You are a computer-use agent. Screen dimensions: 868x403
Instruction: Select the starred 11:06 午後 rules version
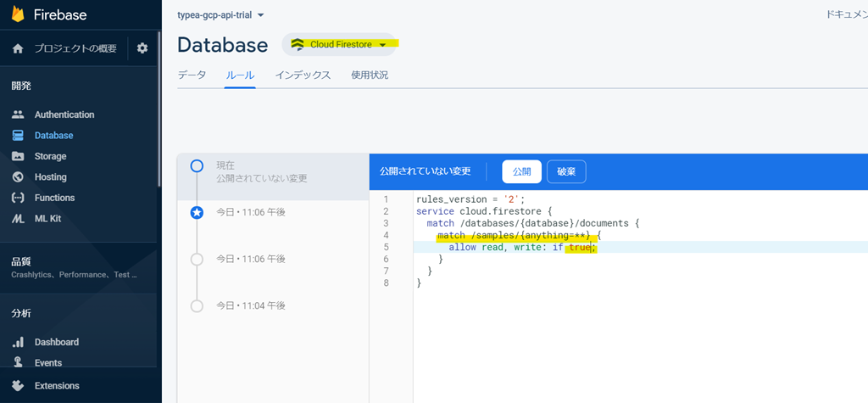(250, 212)
